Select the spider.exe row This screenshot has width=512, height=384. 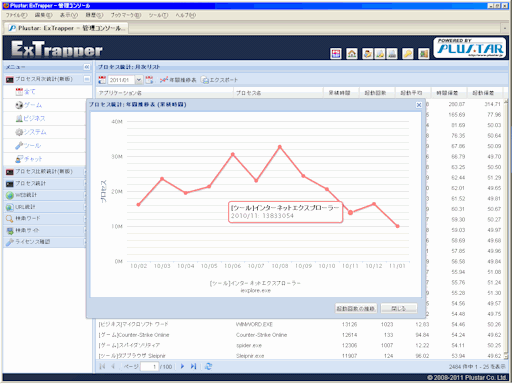pyautogui.click(x=300, y=345)
